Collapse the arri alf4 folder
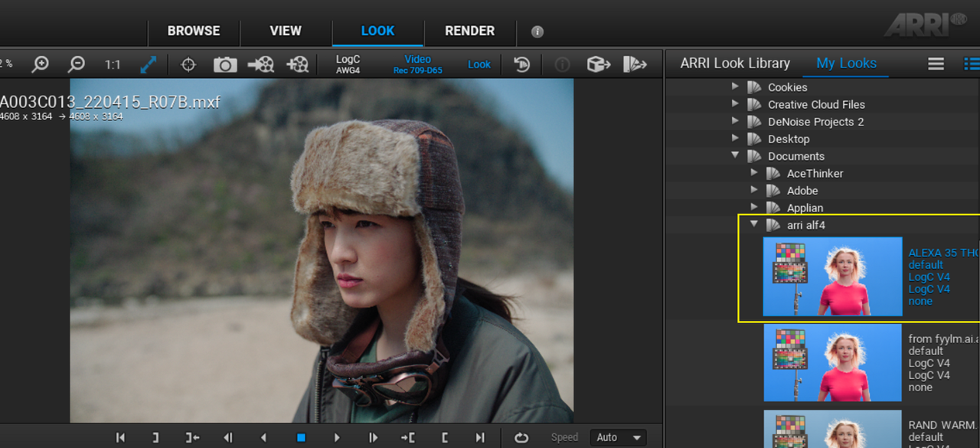The width and height of the screenshot is (980, 448). pyautogui.click(x=754, y=224)
